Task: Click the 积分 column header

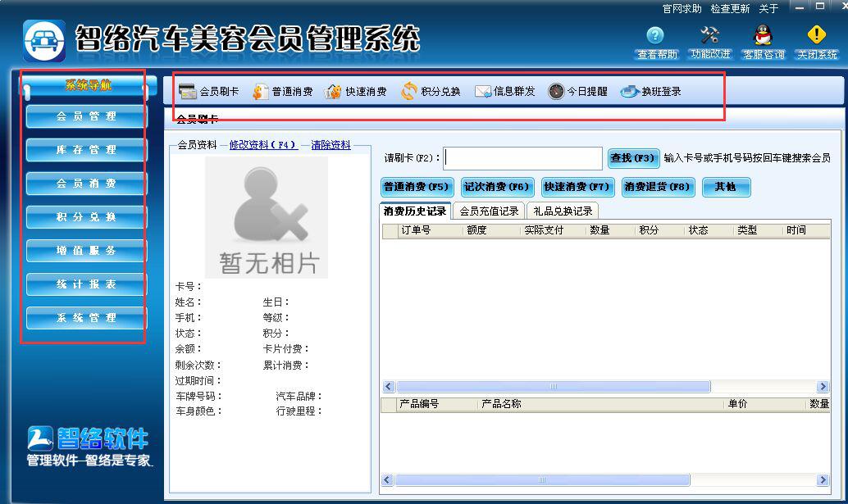Action: click(660, 230)
